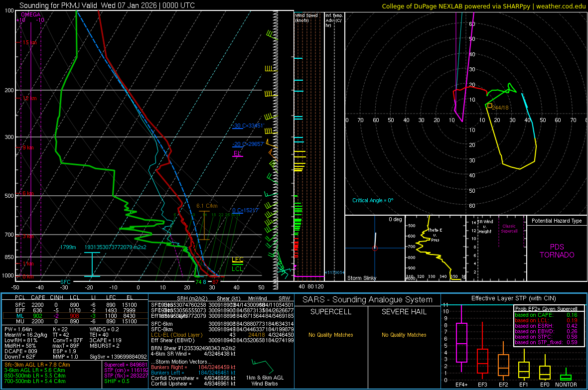Click the MBURST = 2 value
This screenshot has width=588, height=390.
point(104,346)
